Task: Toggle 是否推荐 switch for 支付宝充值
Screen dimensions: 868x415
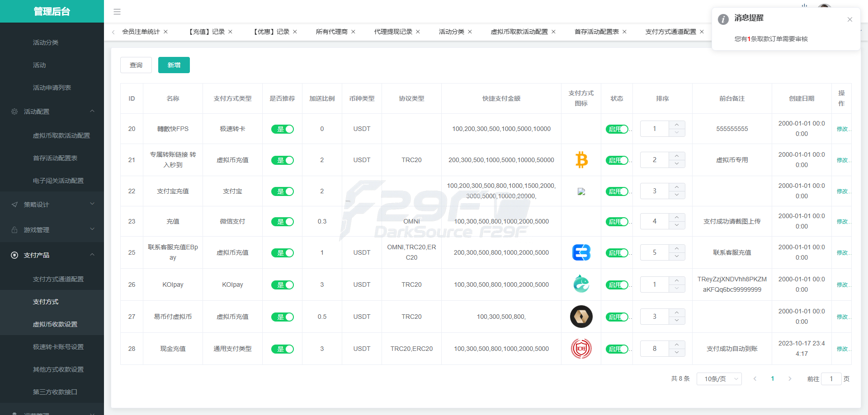Action: 283,191
